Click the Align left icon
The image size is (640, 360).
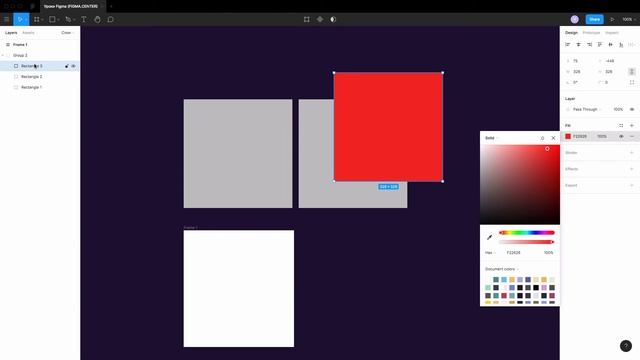[x=567, y=44]
